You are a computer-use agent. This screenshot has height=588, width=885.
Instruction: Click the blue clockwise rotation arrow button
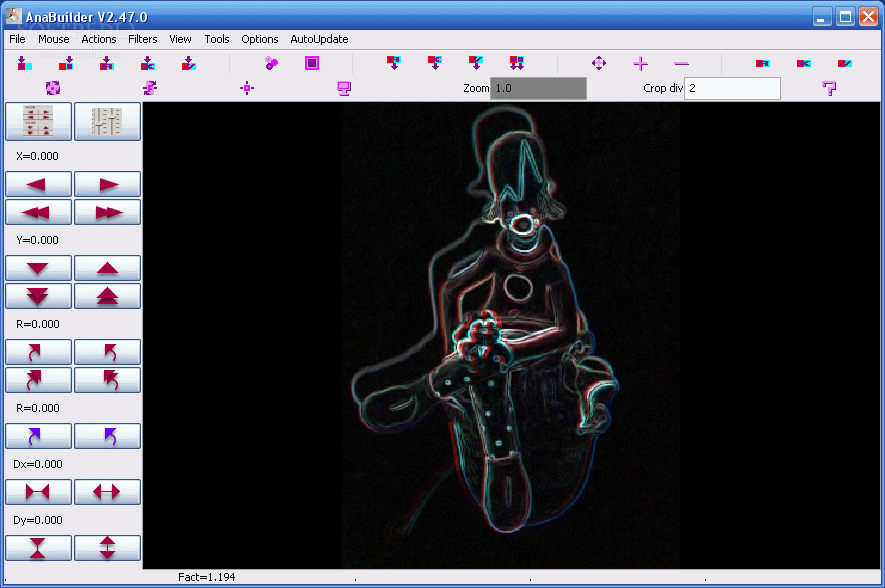(x=38, y=436)
